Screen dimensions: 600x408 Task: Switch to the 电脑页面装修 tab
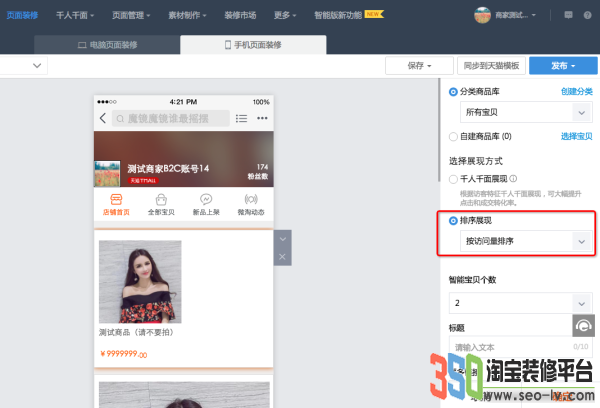107,45
